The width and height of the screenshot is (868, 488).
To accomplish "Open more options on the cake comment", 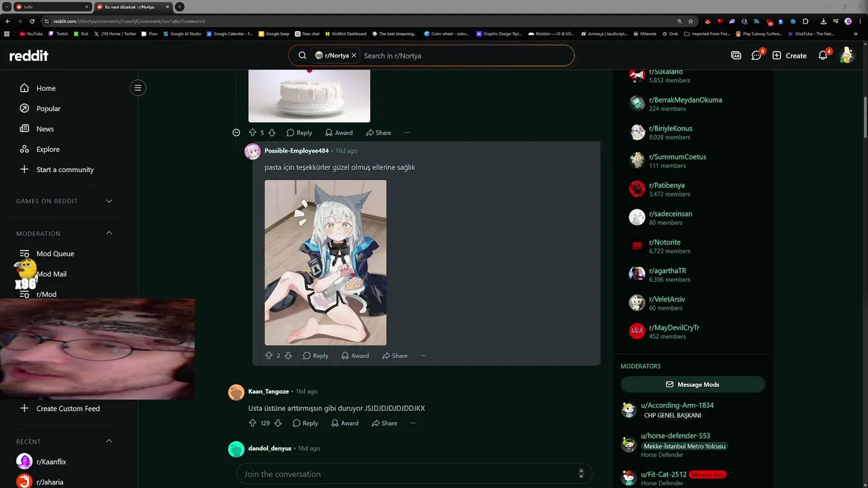I will click(407, 133).
